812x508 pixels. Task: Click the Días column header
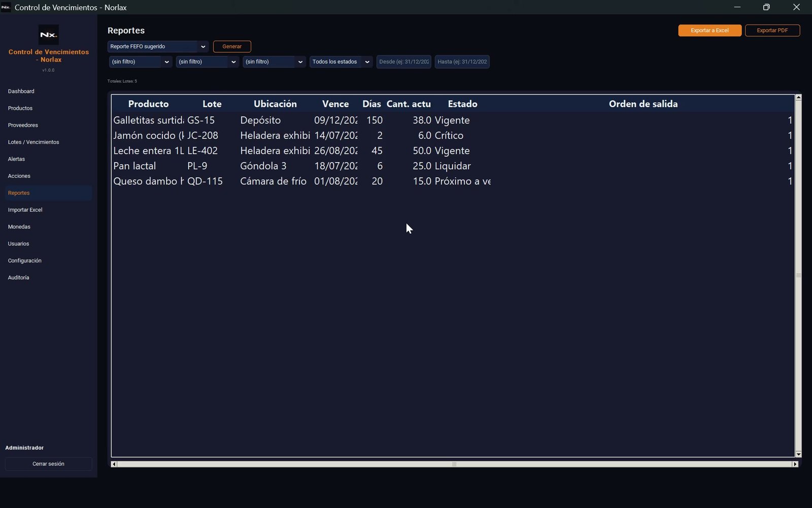click(x=371, y=104)
